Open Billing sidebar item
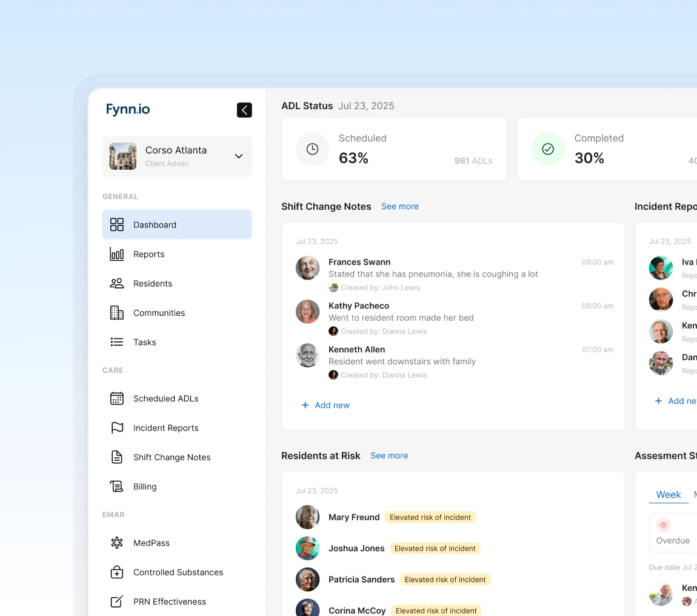Screen dimensions: 697x616 [177, 487]
